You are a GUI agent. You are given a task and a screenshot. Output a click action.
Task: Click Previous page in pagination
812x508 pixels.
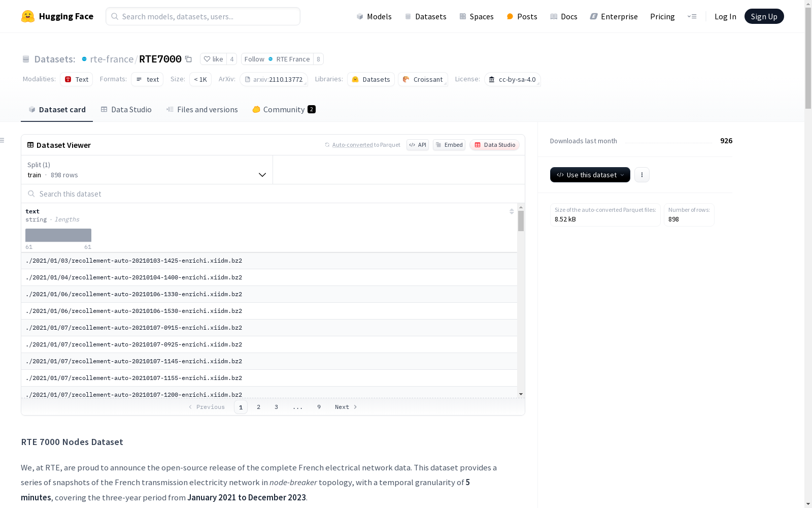point(207,407)
